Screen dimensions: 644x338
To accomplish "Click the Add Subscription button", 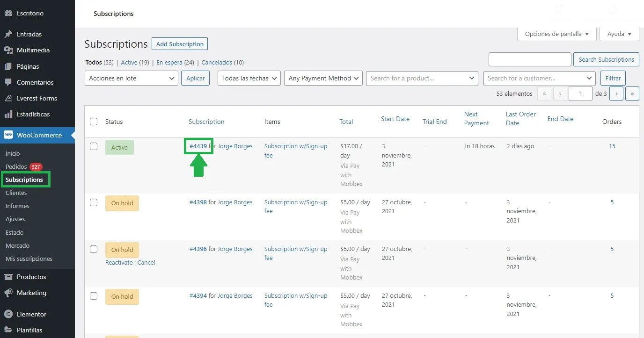I will click(x=180, y=44).
